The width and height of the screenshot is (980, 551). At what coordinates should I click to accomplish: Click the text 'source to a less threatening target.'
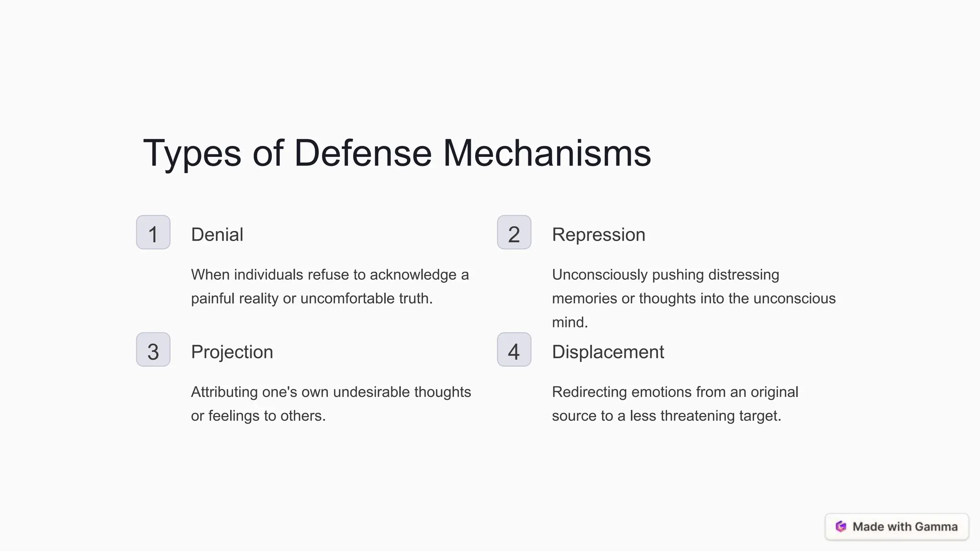[x=666, y=416]
